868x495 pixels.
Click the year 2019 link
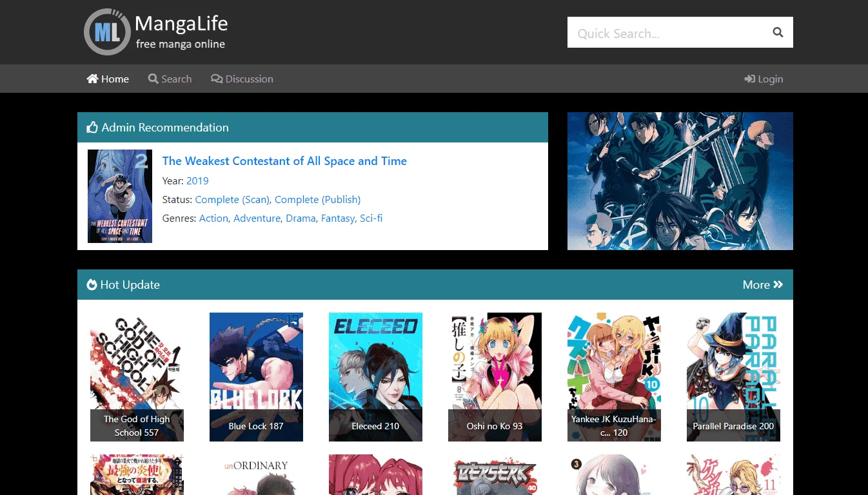[x=197, y=180]
